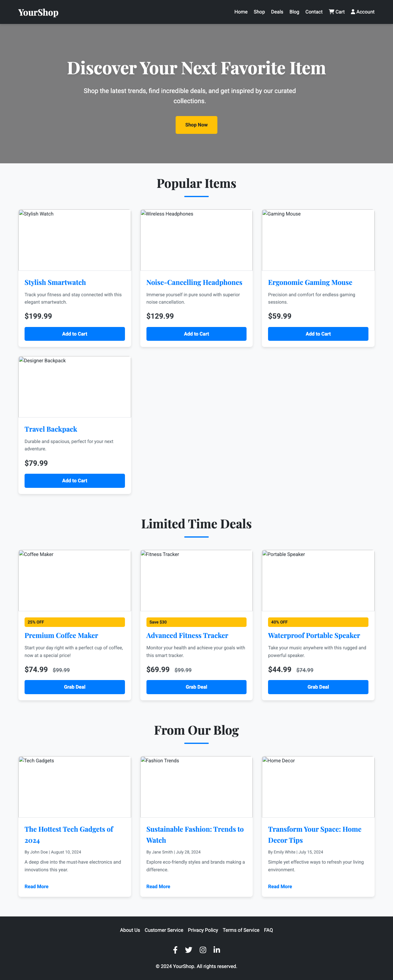Click the Shop Now hero button
393x980 pixels.
coord(196,124)
